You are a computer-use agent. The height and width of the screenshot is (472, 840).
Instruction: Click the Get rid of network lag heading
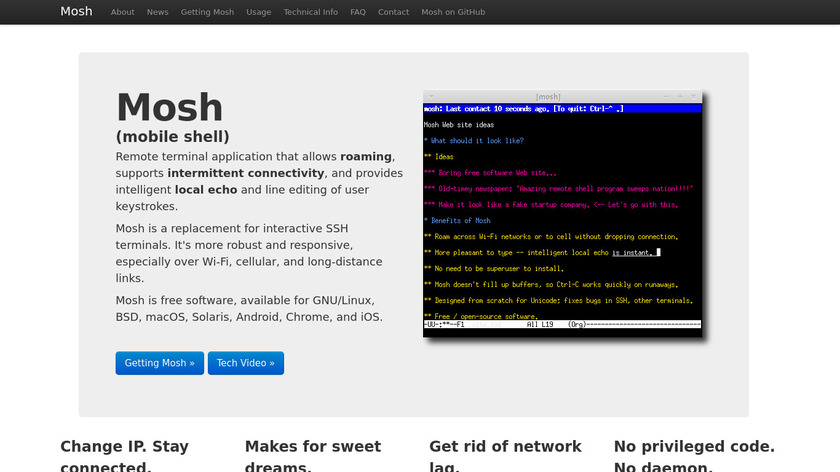coord(505,455)
